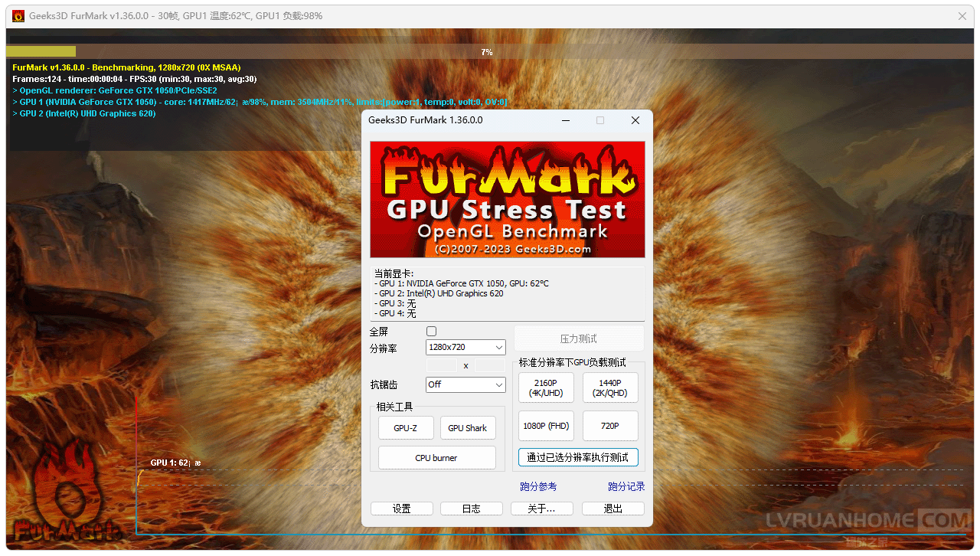Close the Geeks3D FurMark 1.36.0.0 dialog
This screenshot has height=556, width=980.
(x=635, y=120)
